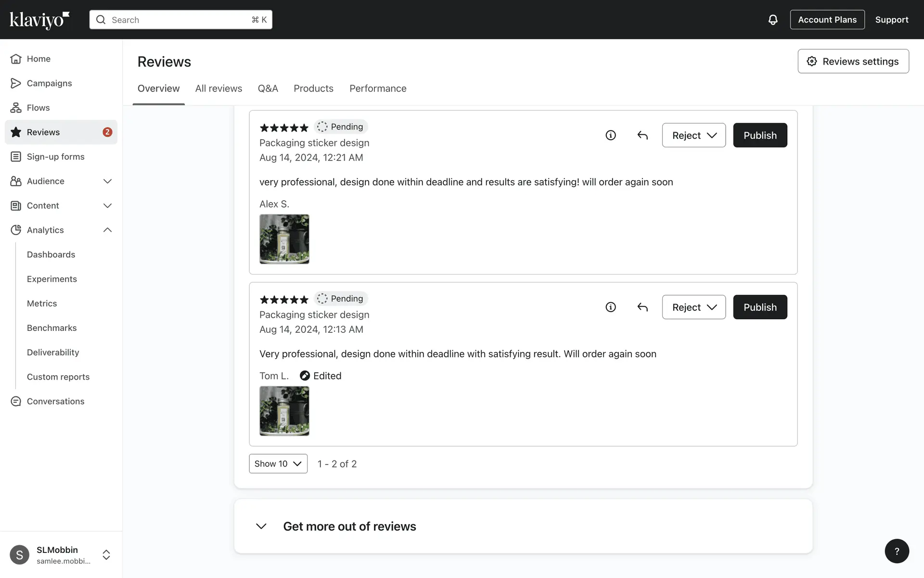Collapse the Analytics sidebar section
Image resolution: width=924 pixels, height=578 pixels.
[107, 230]
